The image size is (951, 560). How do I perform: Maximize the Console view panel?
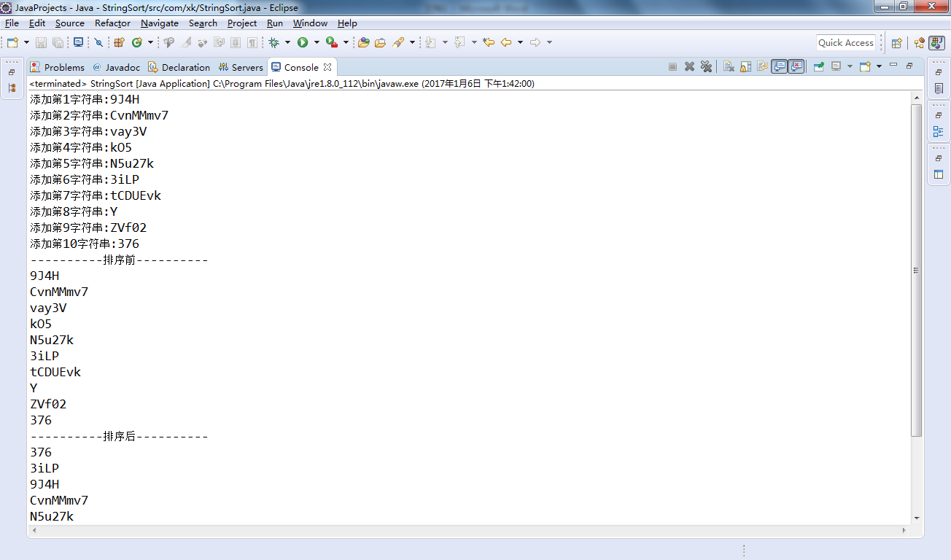click(909, 66)
